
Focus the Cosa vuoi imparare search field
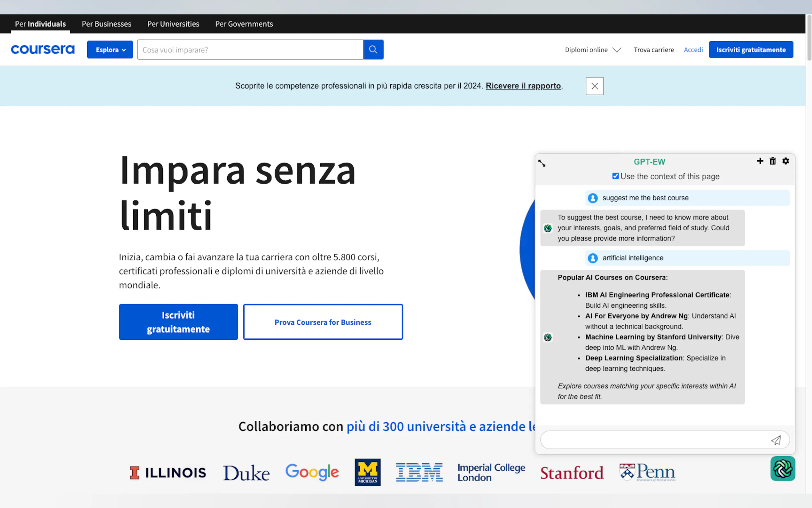(x=250, y=50)
